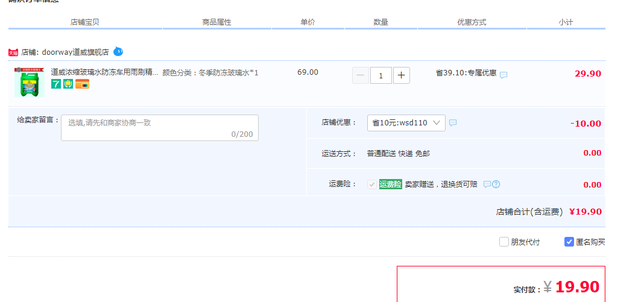Click the 0.00 amount in 运费险 row
This screenshot has width=644, height=302.
tap(592, 185)
